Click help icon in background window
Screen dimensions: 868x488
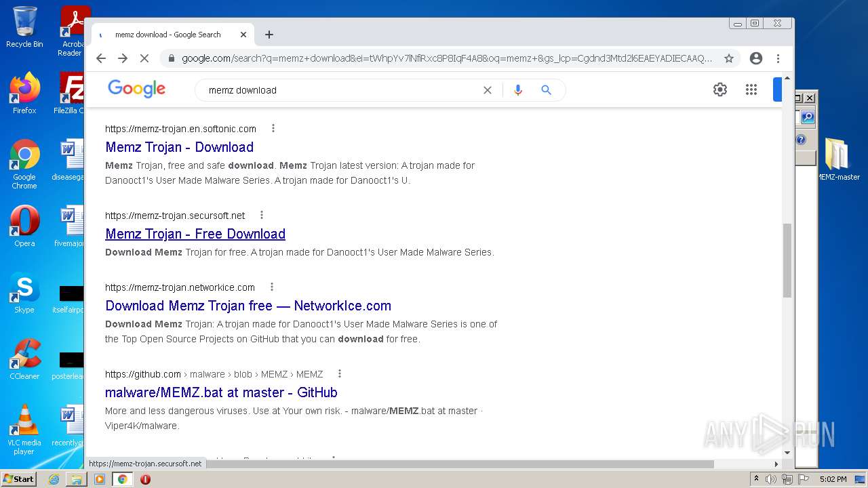[x=801, y=140]
